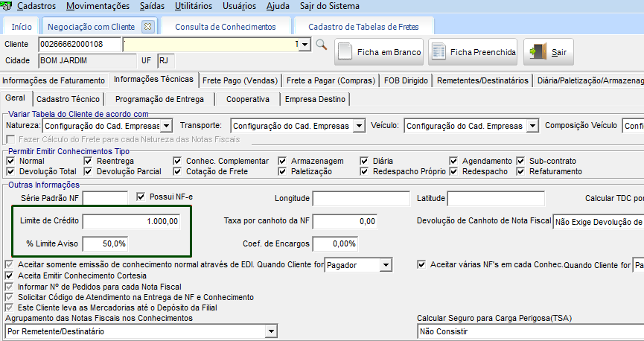
Task: Toggle the Conhec. Complementar checkbox
Action: 177,161
